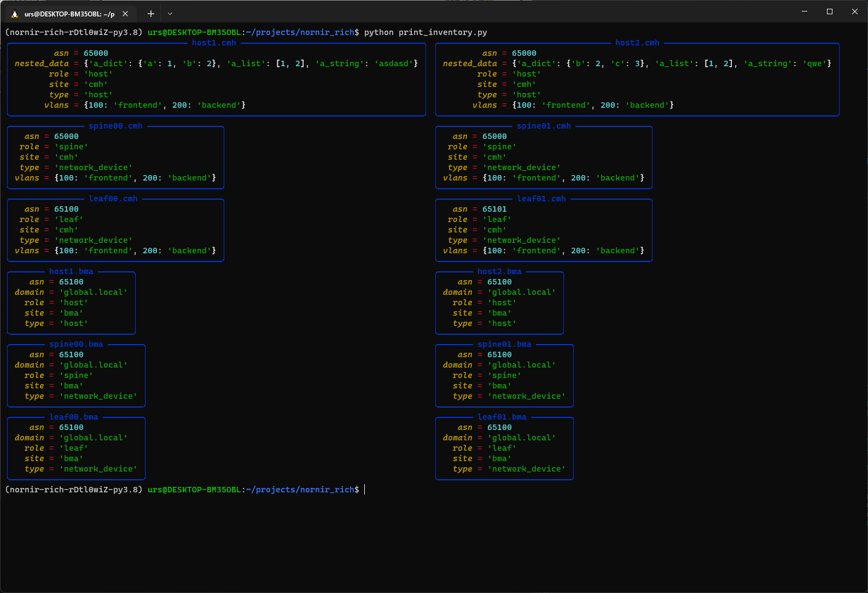868x593 pixels.
Task: Select the urs@DESKTOP-BM35OBL tab title
Action: tap(69, 14)
